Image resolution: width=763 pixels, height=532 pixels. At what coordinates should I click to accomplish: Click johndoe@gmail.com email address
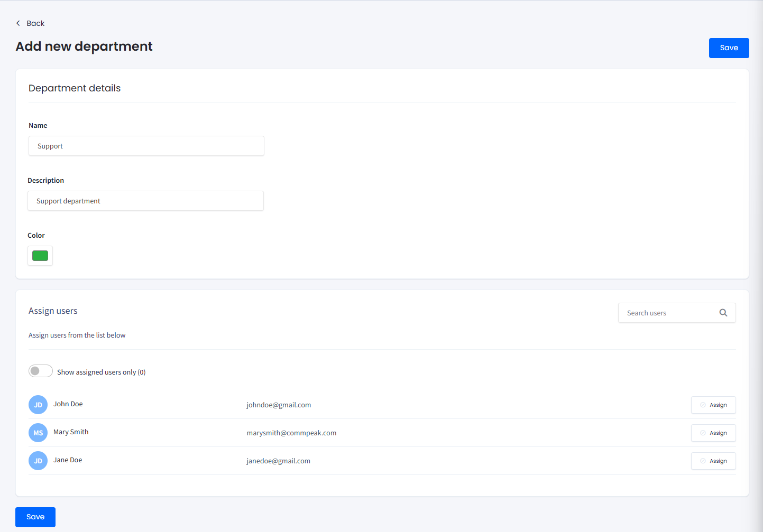coord(279,405)
